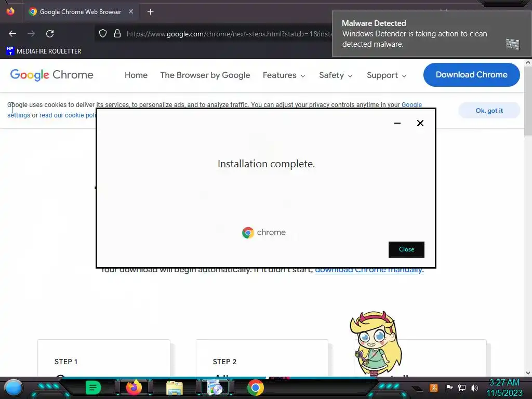Click the chrome logo inside the installer

pos(264,233)
